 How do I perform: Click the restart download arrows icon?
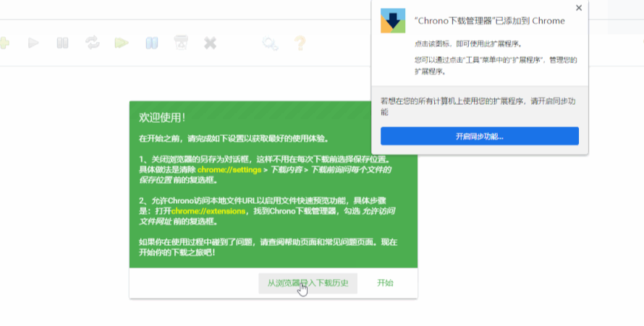(93, 43)
